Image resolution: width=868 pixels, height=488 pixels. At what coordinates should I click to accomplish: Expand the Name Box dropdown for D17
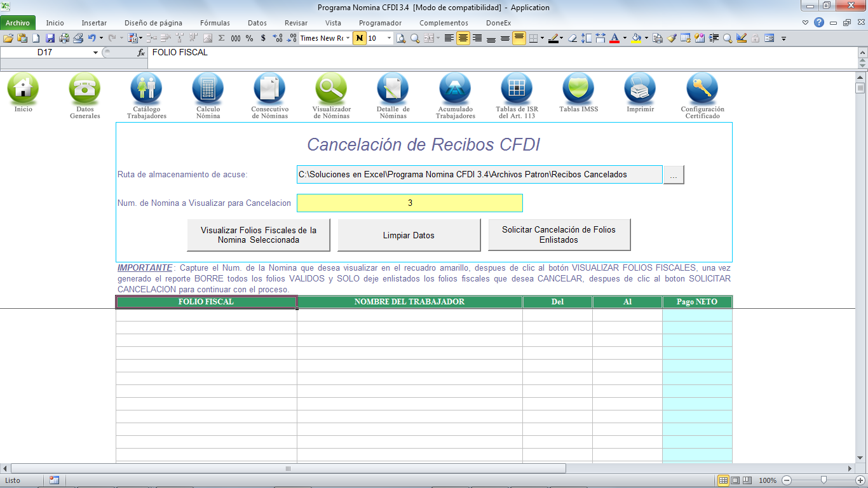pyautogui.click(x=95, y=53)
